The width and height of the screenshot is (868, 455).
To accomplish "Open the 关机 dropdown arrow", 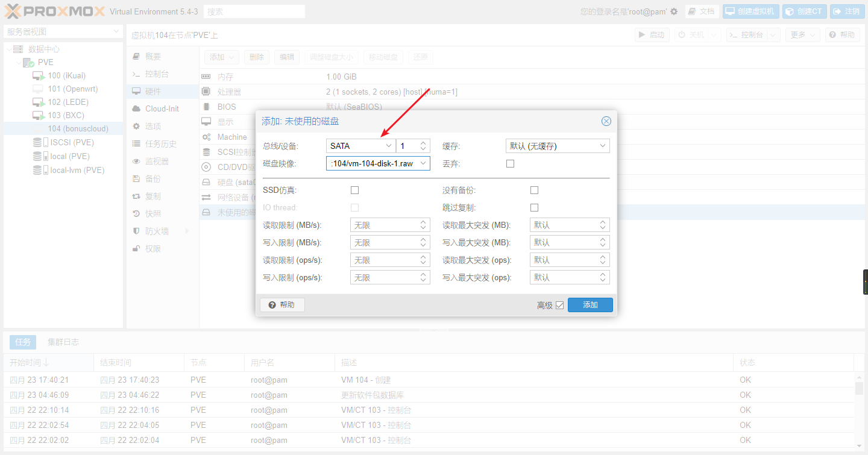I will tap(714, 35).
